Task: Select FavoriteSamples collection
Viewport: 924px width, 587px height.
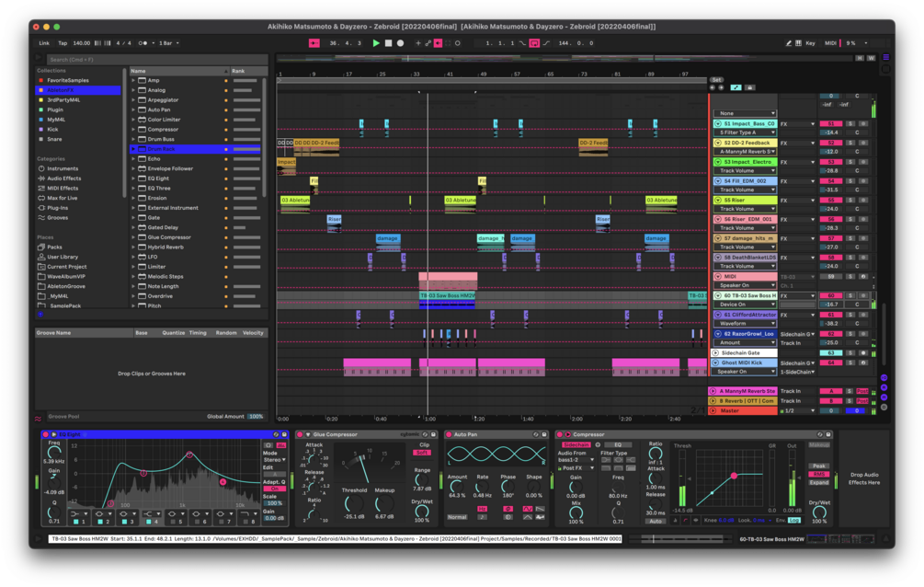Action: pos(68,80)
